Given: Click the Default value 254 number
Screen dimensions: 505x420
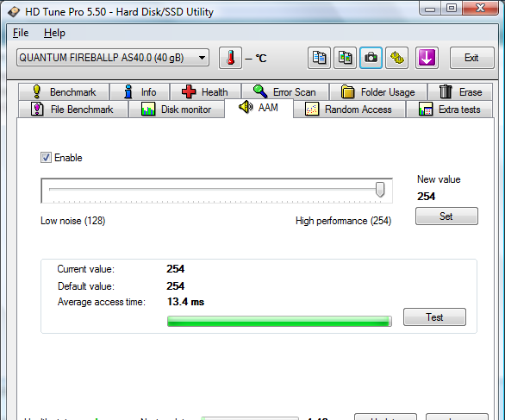Looking at the screenshot, I should [x=176, y=286].
